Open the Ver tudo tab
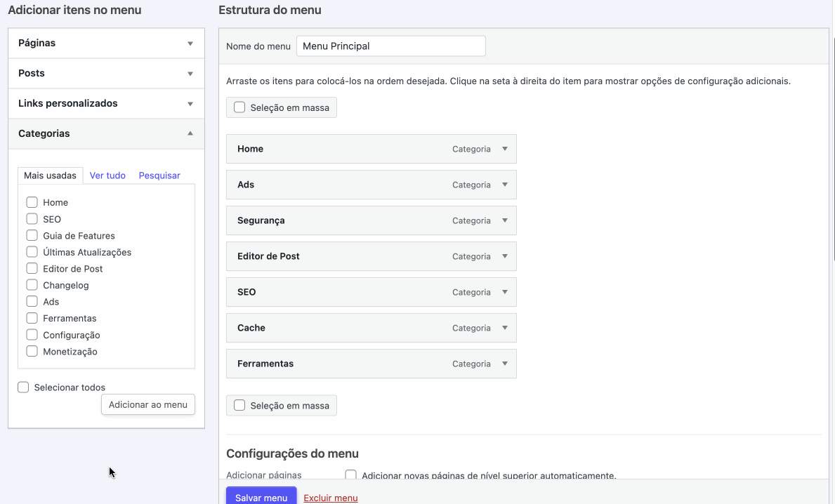Image resolution: width=835 pixels, height=504 pixels. point(107,175)
